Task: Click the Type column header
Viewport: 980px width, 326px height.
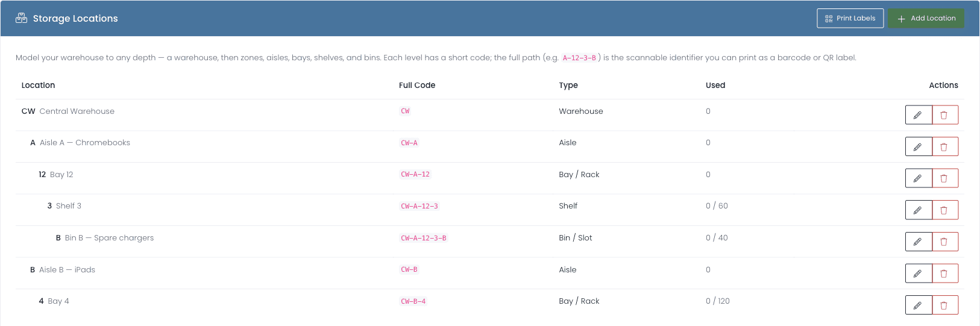Action: (568, 86)
